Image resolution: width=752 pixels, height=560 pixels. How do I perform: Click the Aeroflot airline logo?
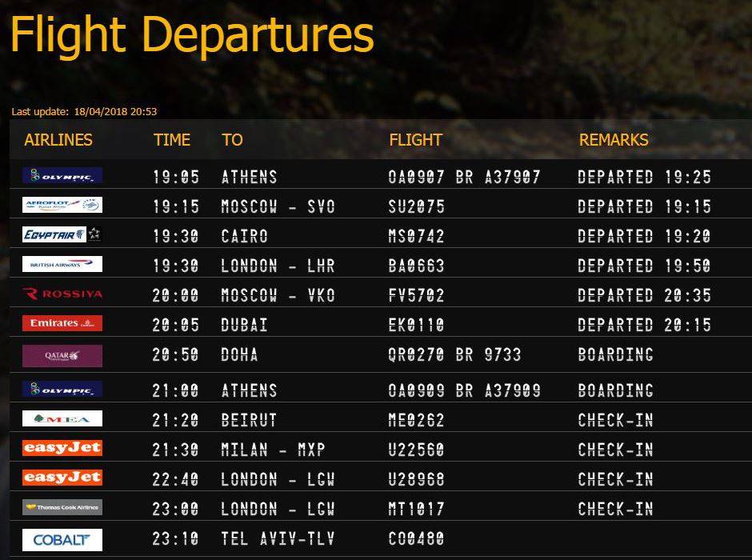[x=62, y=206]
